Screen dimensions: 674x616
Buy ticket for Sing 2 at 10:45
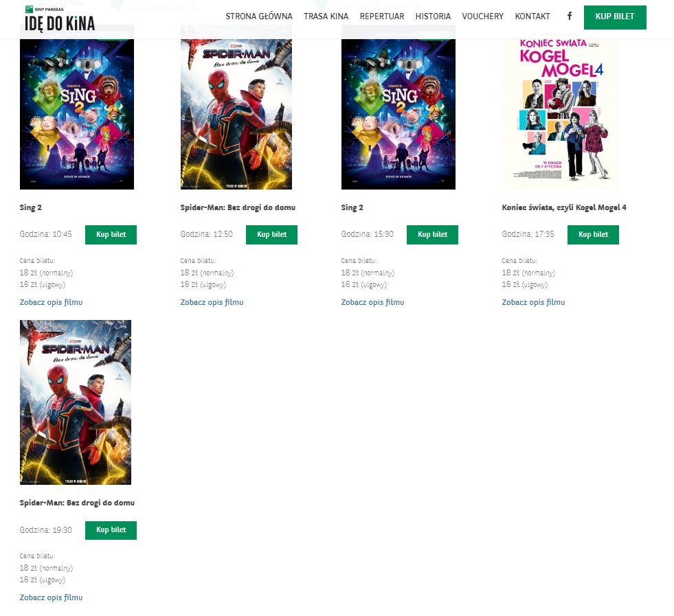(x=111, y=235)
